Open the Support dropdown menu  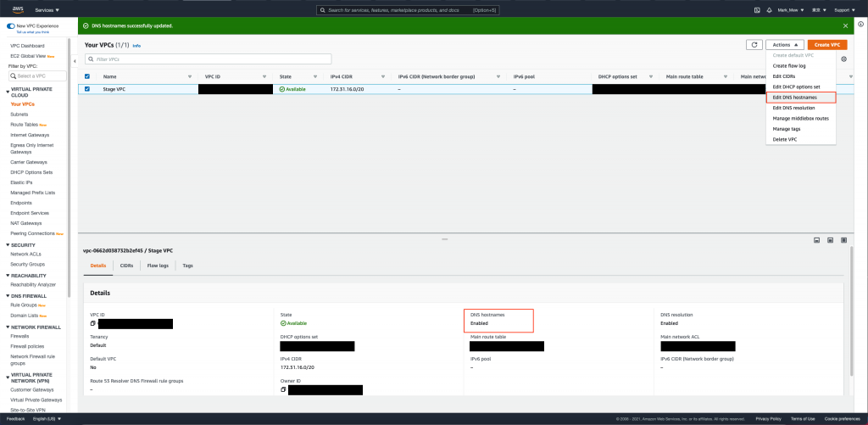(x=845, y=10)
